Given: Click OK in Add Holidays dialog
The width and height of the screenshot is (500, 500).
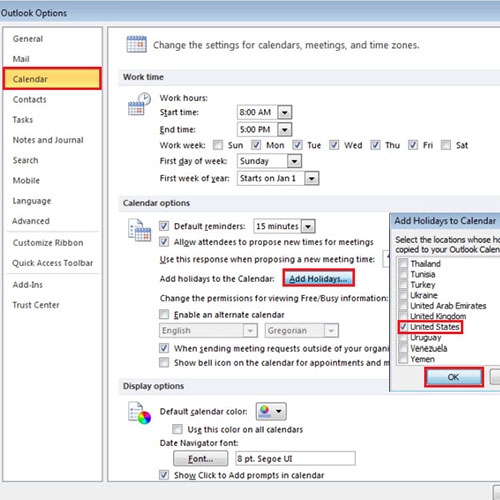Looking at the screenshot, I should coord(454,377).
